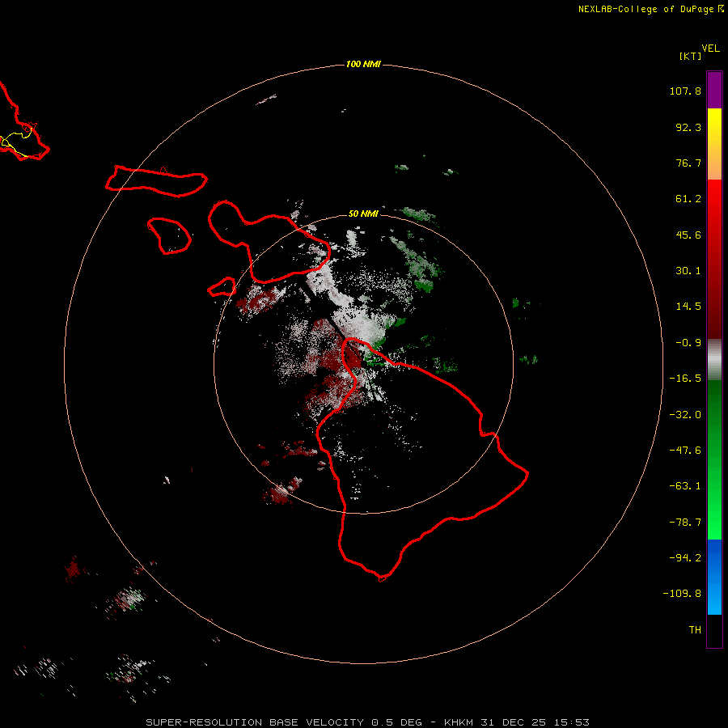This screenshot has width=728, height=728.
Task: Select the -32.0 scale value
Action: [x=685, y=415]
